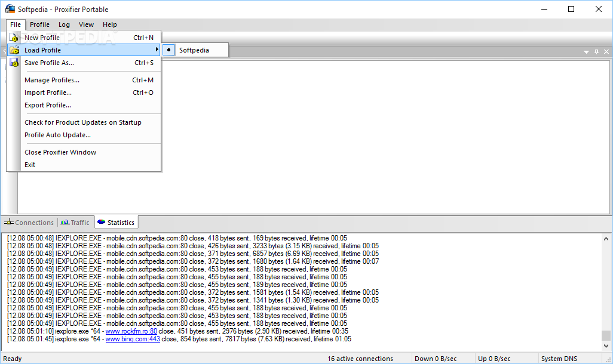Open the www.bing.com:443 link

tap(133, 339)
